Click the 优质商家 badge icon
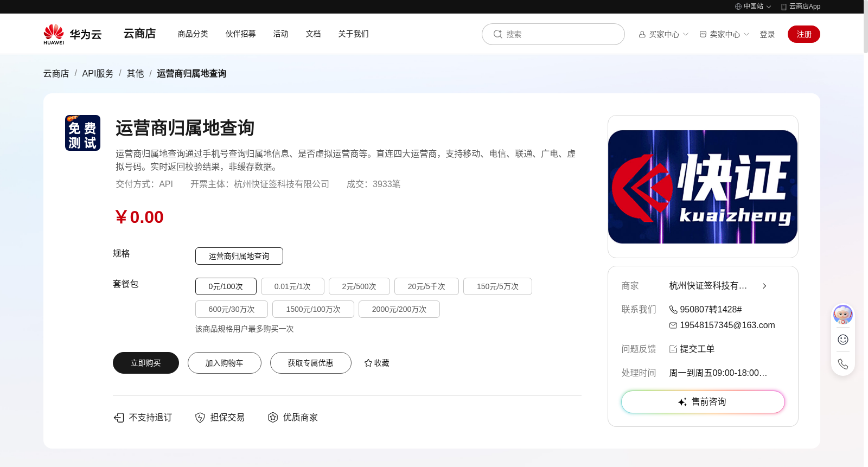Image resolution: width=868 pixels, height=467 pixels. click(x=273, y=417)
